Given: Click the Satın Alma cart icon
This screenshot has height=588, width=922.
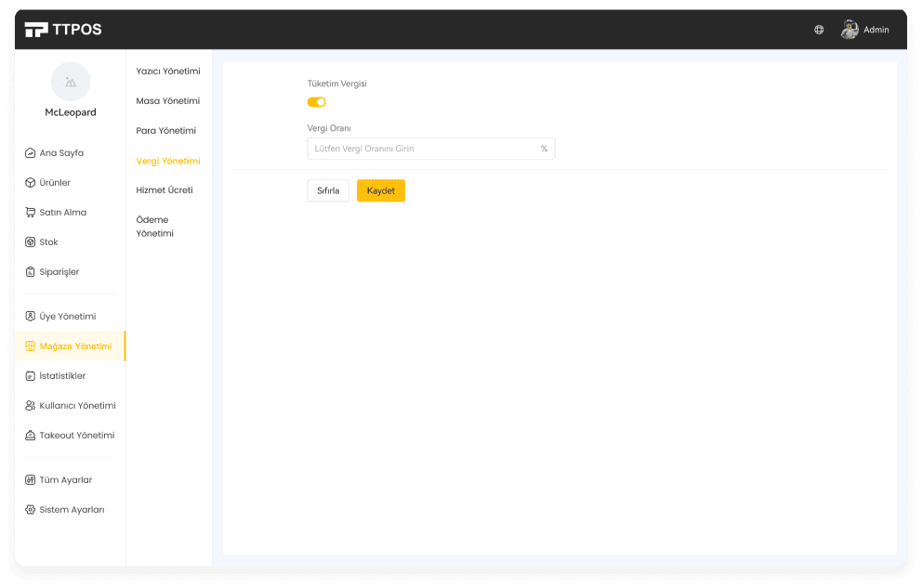Looking at the screenshot, I should (30, 213).
